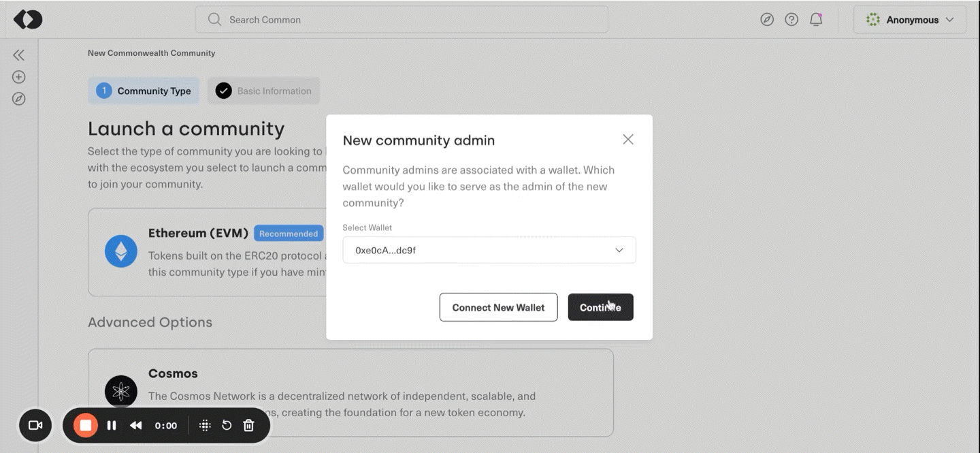
Task: Click the Select Wallet label
Action: [367, 228]
